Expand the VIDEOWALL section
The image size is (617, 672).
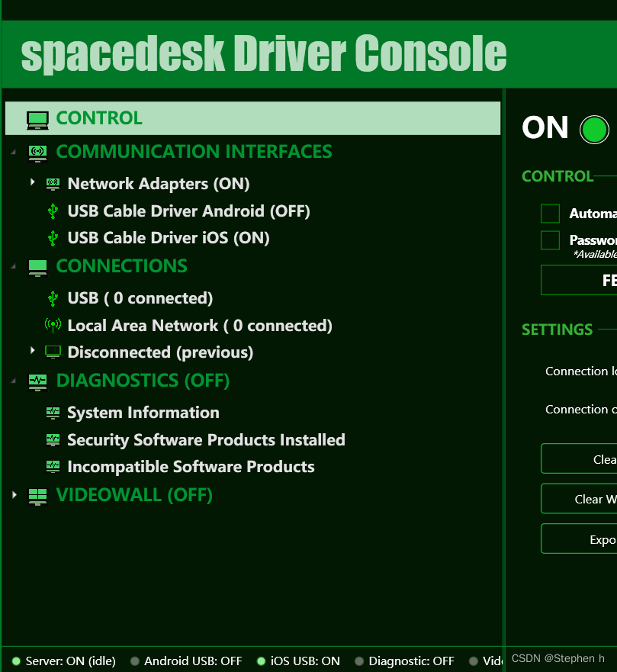14,495
